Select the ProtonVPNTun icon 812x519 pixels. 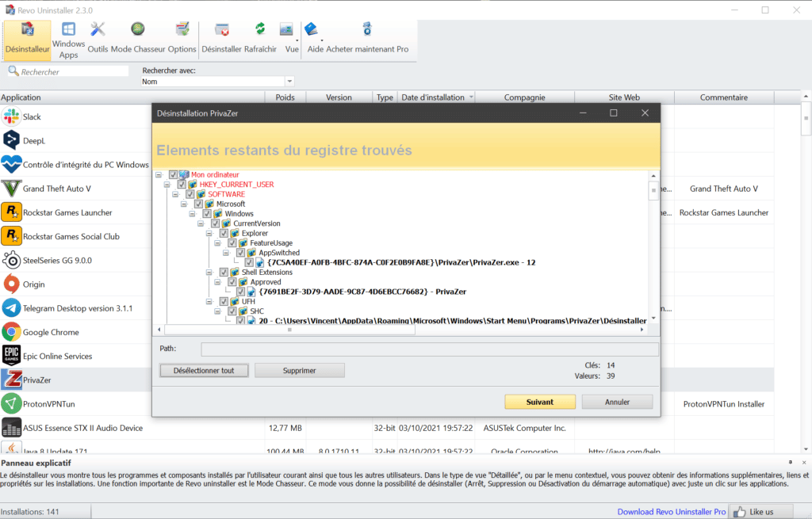[x=11, y=403]
